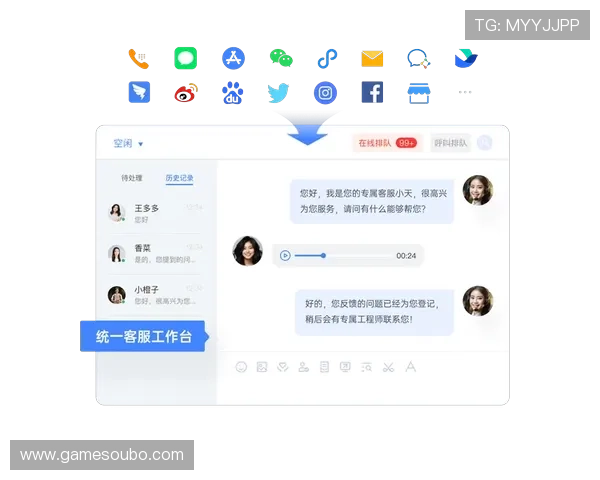Click the letter A font format icon
The image size is (600, 480).
411,367
